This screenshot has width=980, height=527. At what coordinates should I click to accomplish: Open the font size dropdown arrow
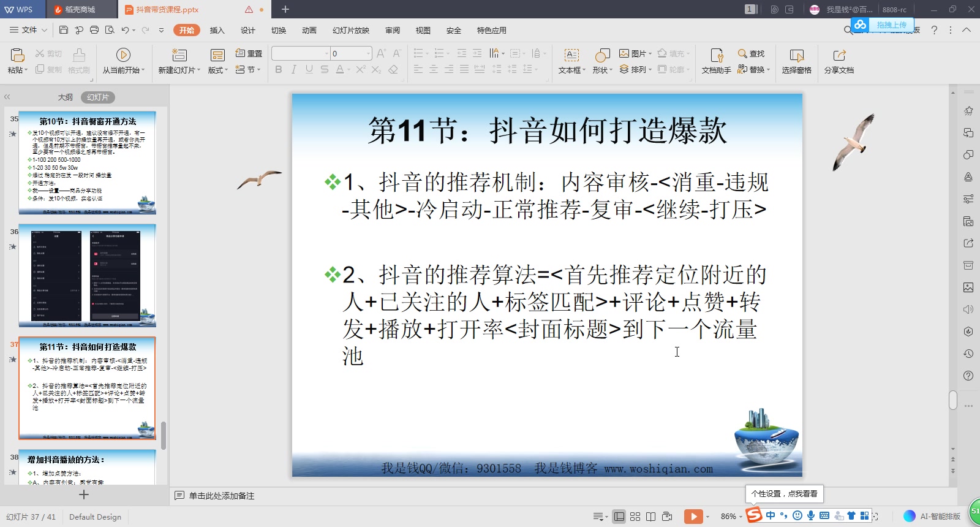368,53
